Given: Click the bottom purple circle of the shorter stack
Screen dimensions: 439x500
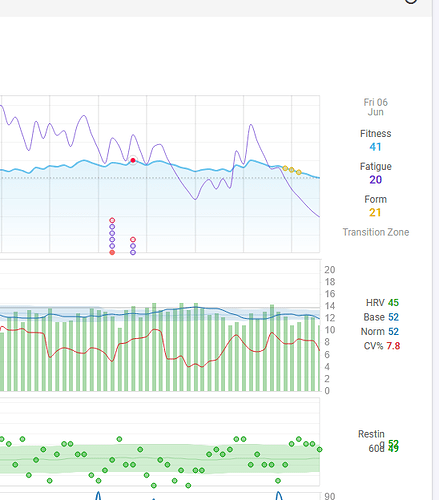Looking at the screenshot, I should 133,252.
